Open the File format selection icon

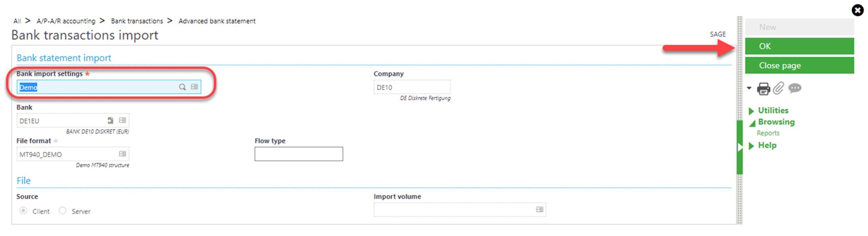point(122,154)
